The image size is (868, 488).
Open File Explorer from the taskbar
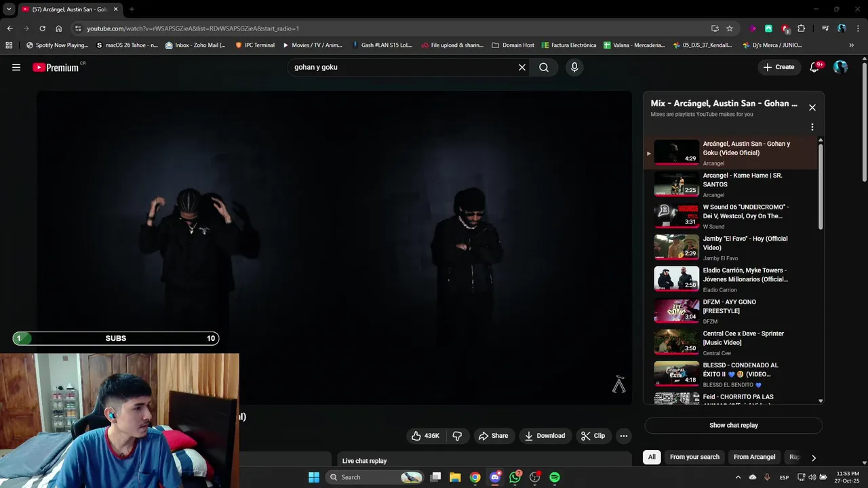pos(455,477)
